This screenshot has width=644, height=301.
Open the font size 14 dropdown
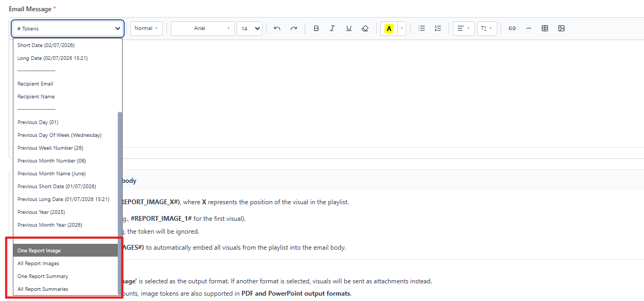click(249, 28)
